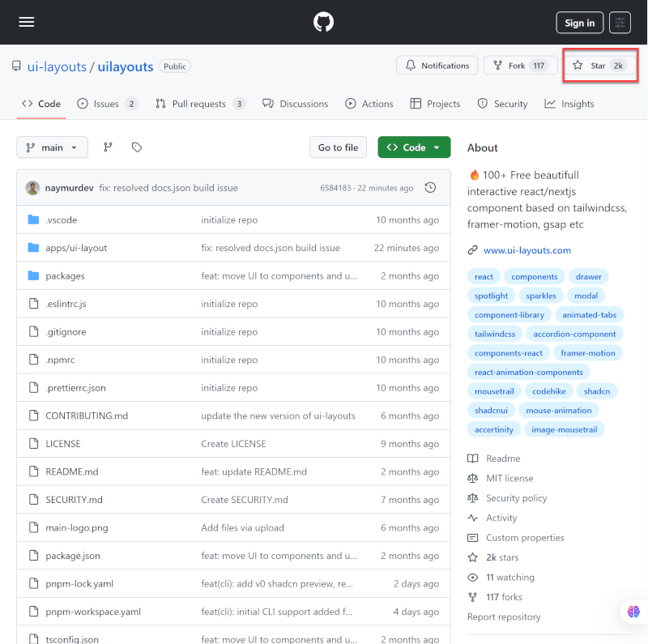The width and height of the screenshot is (648, 644).
Task: Click the .vscode folder icon
Action: point(33,220)
